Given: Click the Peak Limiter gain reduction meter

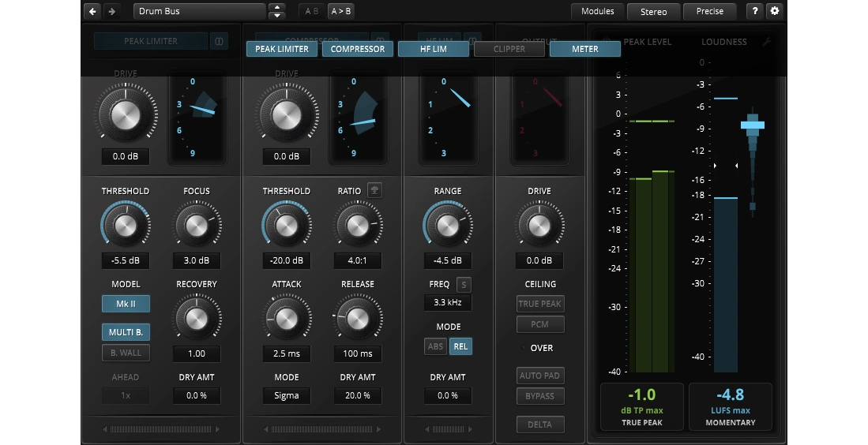Looking at the screenshot, I should (x=197, y=118).
